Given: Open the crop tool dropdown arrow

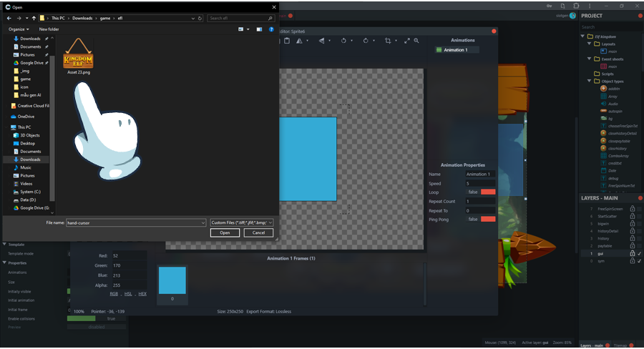Looking at the screenshot, I should [396, 41].
